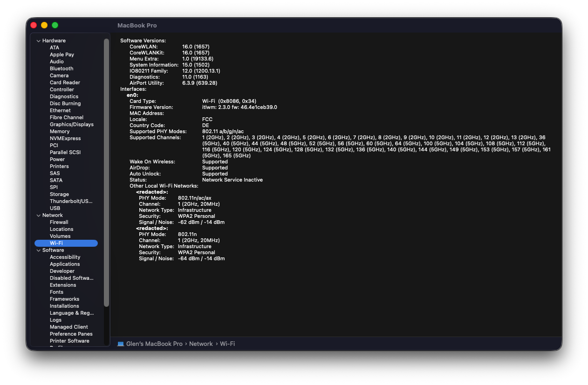Select Installations under Software
Screen dimensions: 588x385
click(64, 306)
